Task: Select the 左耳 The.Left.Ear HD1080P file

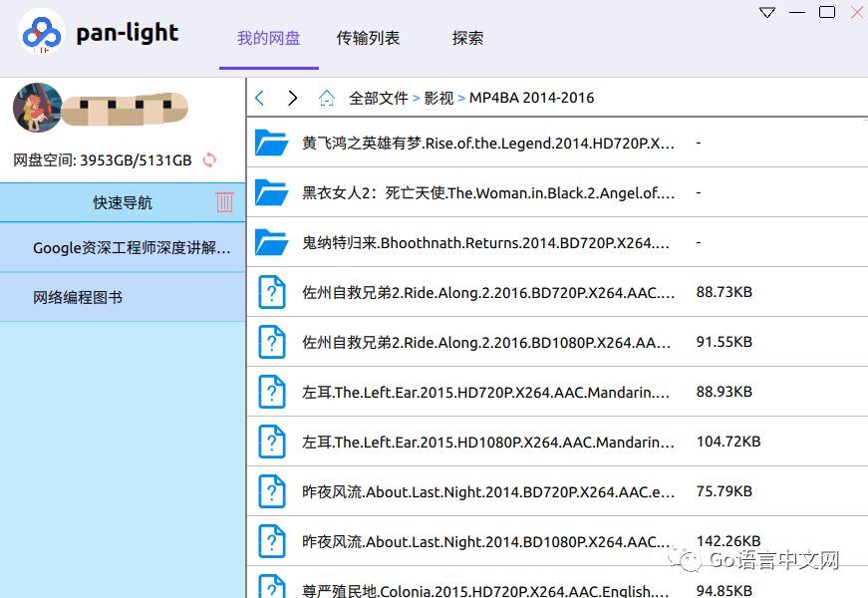Action: (487, 442)
